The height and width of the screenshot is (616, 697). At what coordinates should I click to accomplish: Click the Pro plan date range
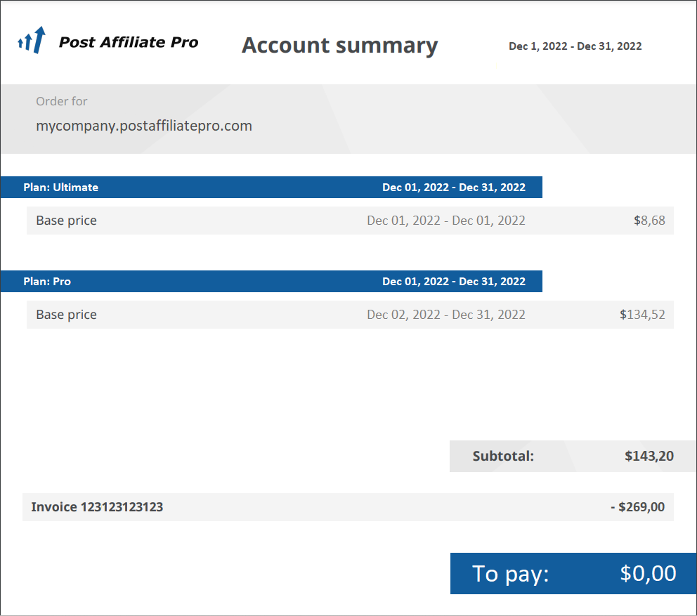point(453,282)
